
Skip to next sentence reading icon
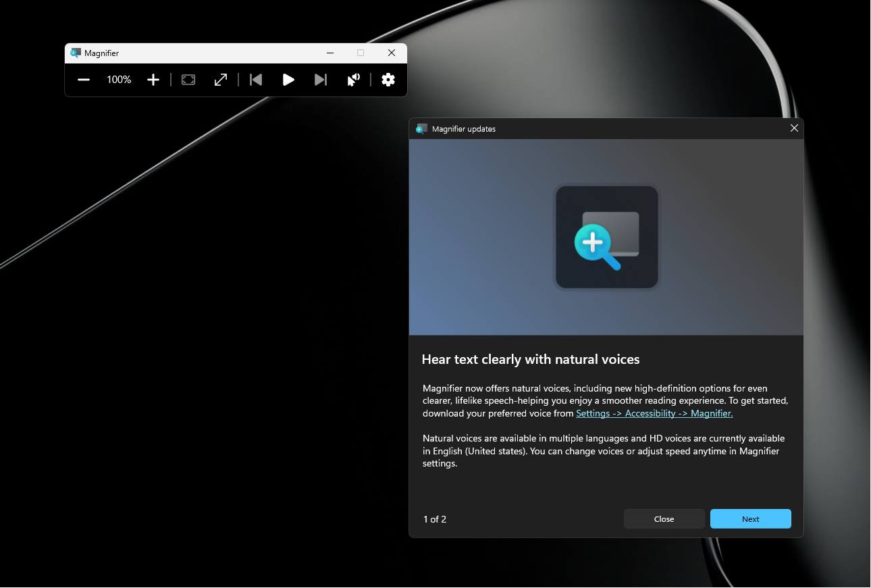321,80
